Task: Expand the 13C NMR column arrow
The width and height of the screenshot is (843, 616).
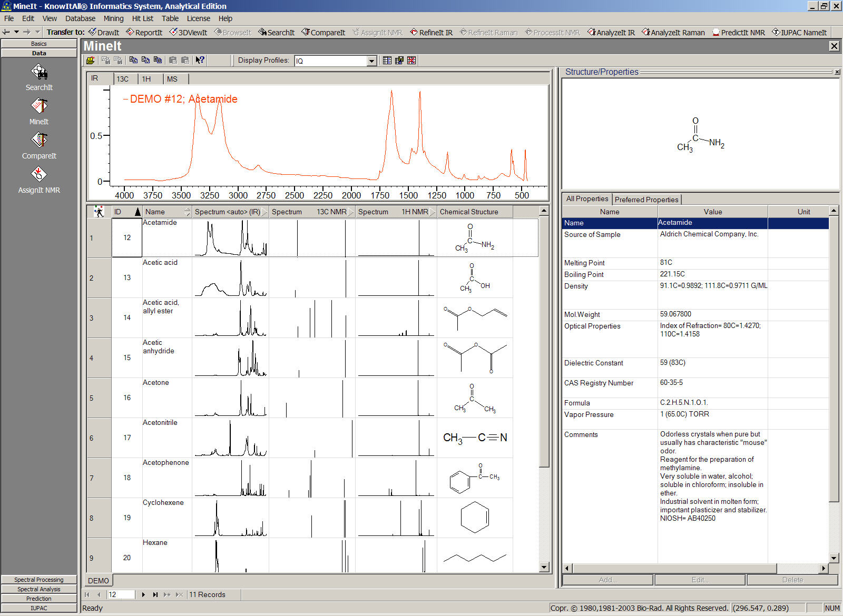Action: (351, 212)
